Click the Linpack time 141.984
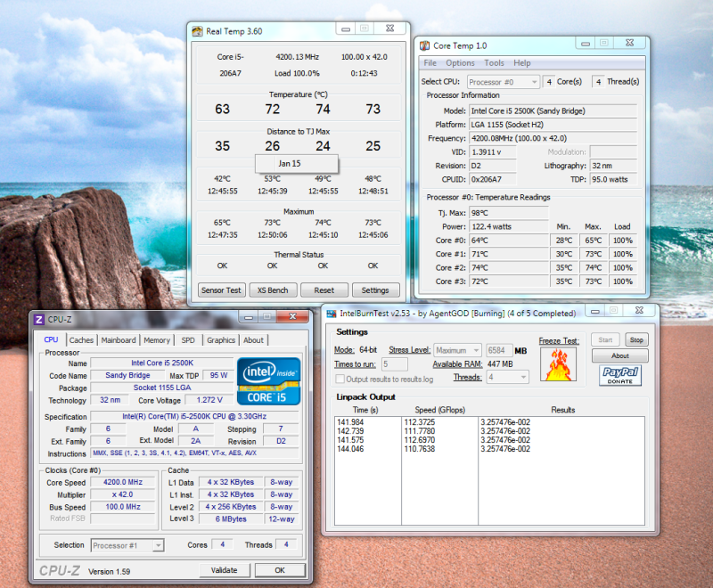The width and height of the screenshot is (713, 588). pos(350,422)
